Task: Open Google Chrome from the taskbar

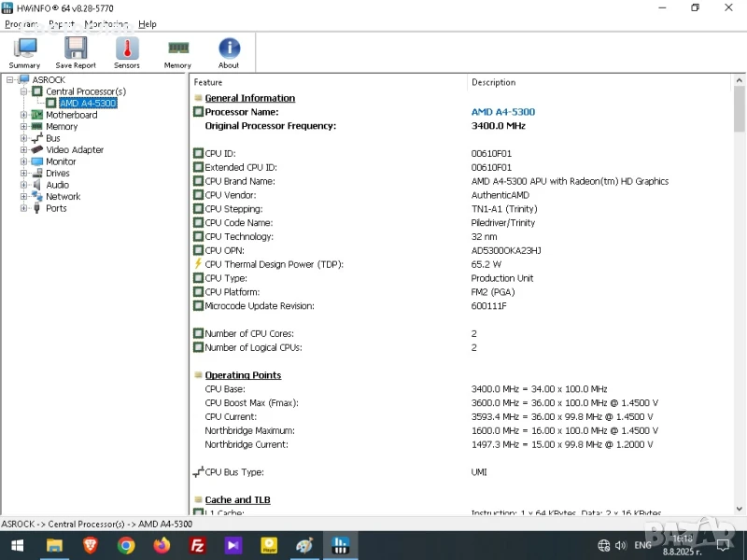Action: (x=126, y=545)
